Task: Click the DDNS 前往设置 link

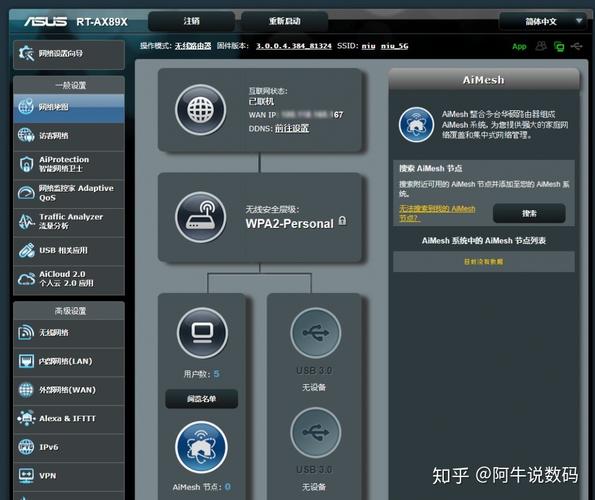Action: [x=292, y=128]
